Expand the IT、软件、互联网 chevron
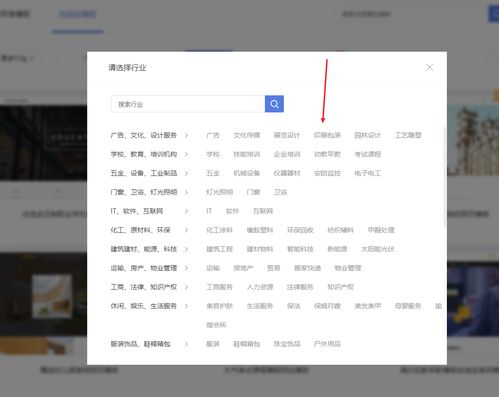 (x=186, y=211)
